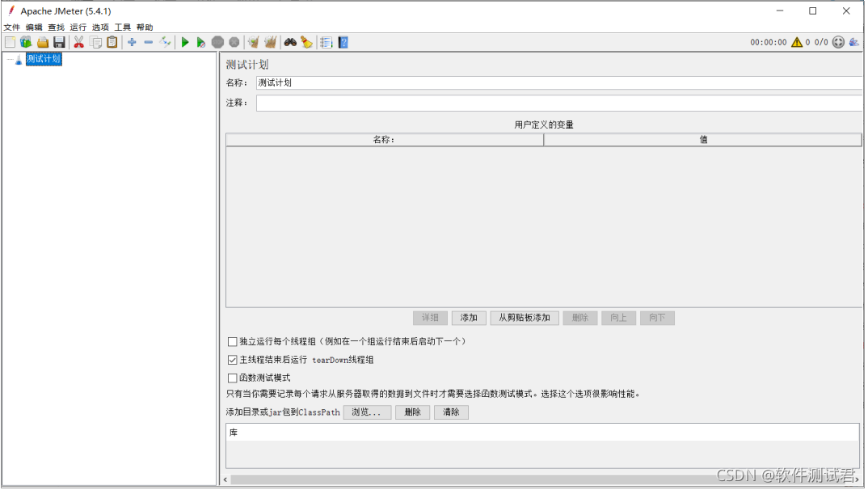Click the remote engines icon beside 0/0
This screenshot has height=490, width=868.
(838, 42)
